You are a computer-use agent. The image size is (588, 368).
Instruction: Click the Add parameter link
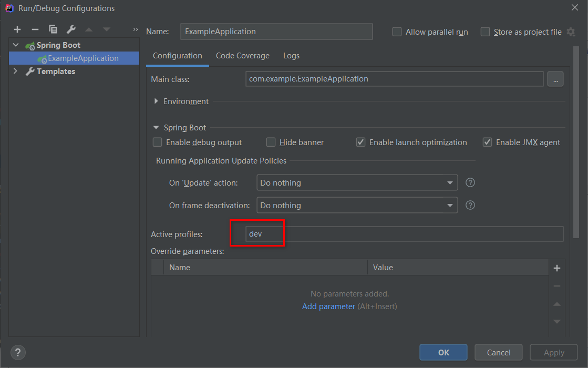[328, 306]
